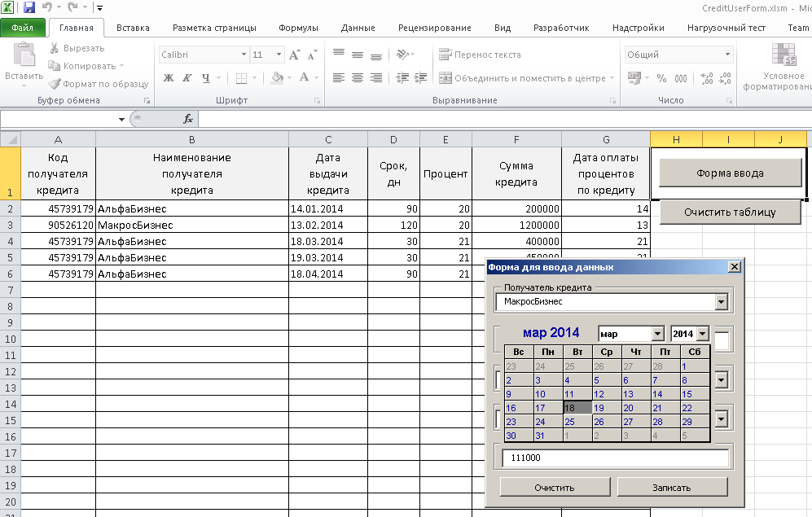Screen dimensions: 812x517
Task: Click the Increase decimal icon
Action: click(706, 78)
